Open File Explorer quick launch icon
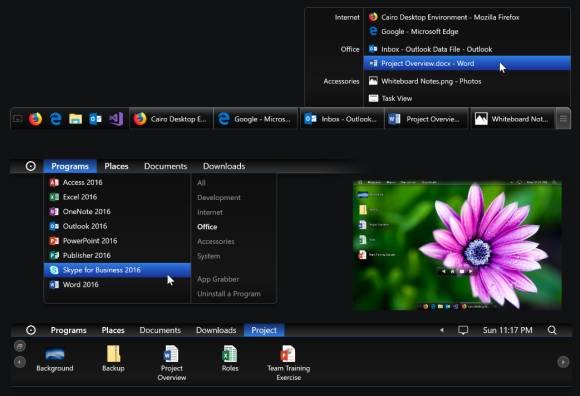Image resolution: width=580 pixels, height=396 pixels. click(x=75, y=119)
